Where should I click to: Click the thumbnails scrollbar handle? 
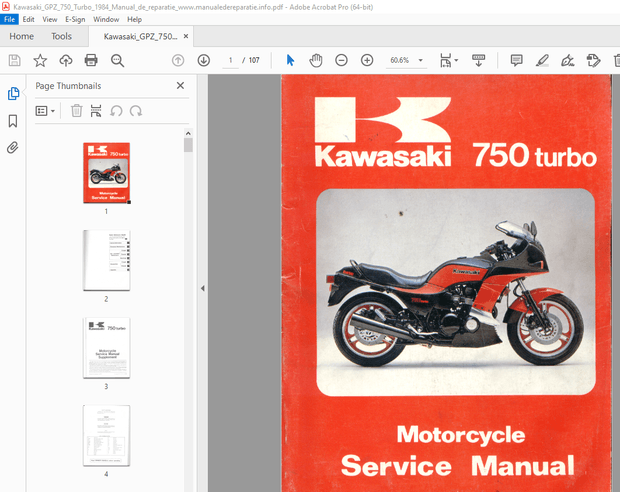click(x=188, y=145)
